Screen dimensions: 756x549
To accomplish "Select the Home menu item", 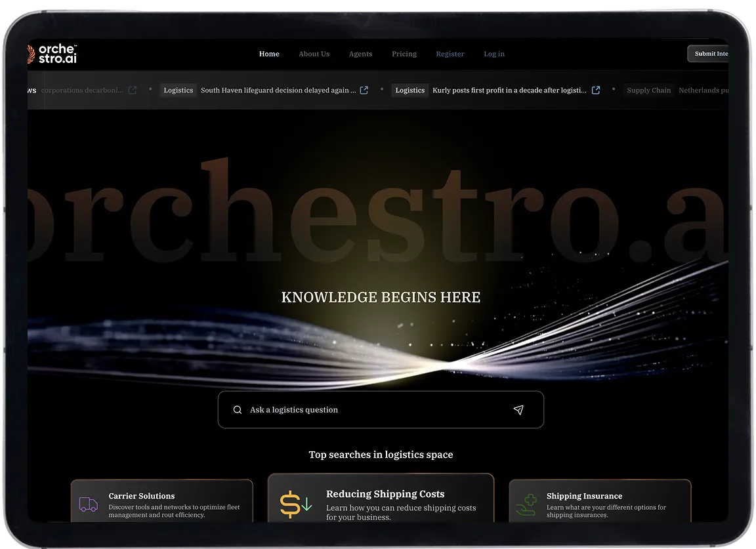I will (x=269, y=54).
